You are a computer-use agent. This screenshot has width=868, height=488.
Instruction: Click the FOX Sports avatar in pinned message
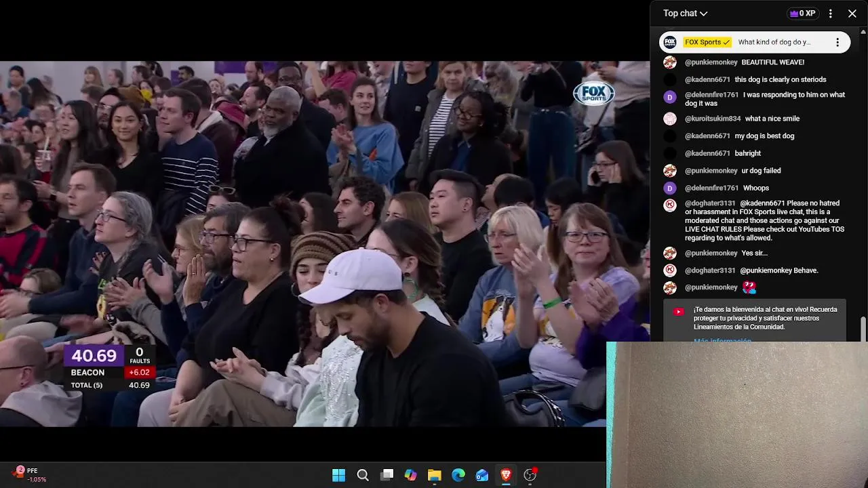coord(670,42)
